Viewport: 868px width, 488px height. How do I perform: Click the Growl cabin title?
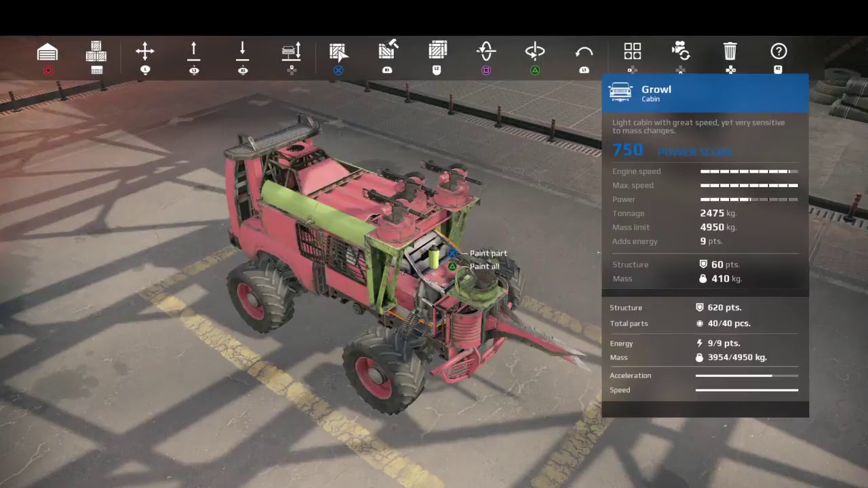(656, 89)
